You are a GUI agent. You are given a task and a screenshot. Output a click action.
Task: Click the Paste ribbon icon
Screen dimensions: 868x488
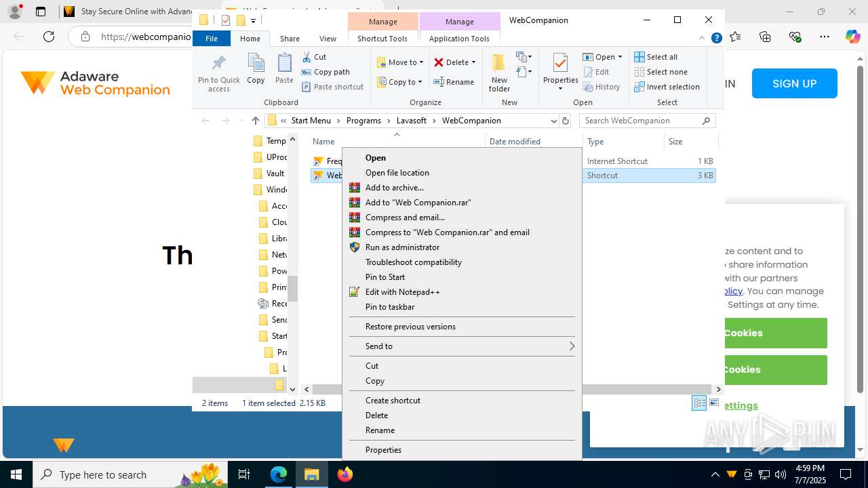[284, 69]
